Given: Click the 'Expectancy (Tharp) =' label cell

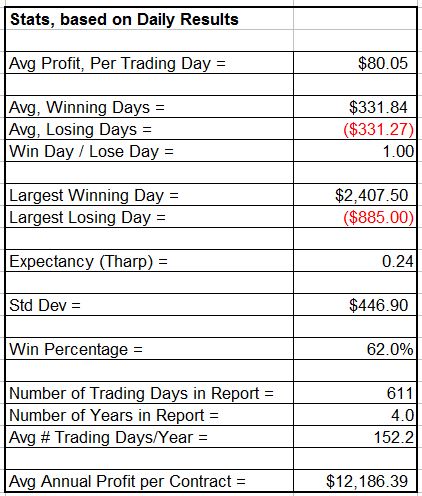Looking at the screenshot, I should [149, 261].
